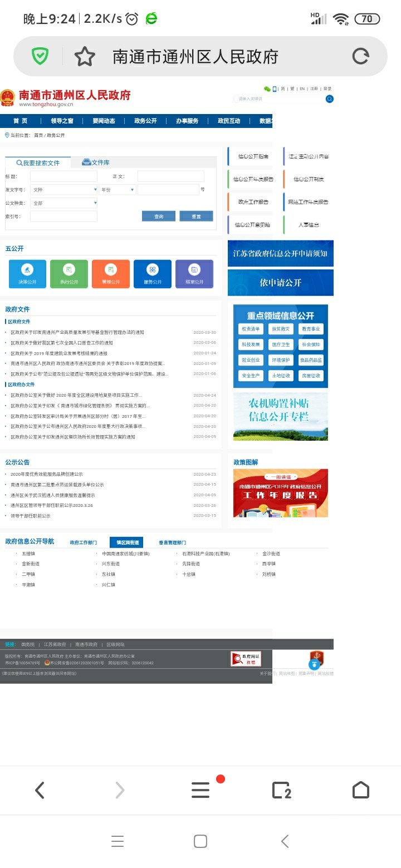Open 服务公开 dark blue icon tile
The height and width of the screenshot is (868, 401).
click(153, 274)
